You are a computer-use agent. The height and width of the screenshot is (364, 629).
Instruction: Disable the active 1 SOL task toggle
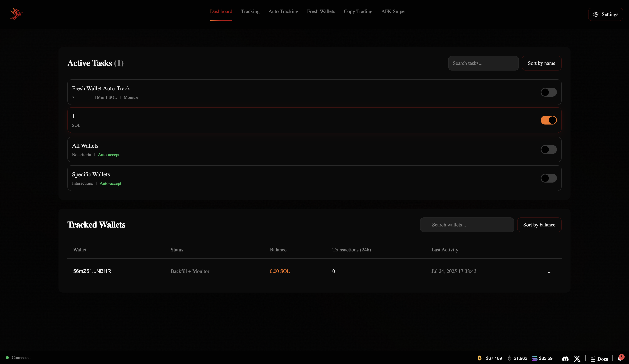[x=548, y=120]
